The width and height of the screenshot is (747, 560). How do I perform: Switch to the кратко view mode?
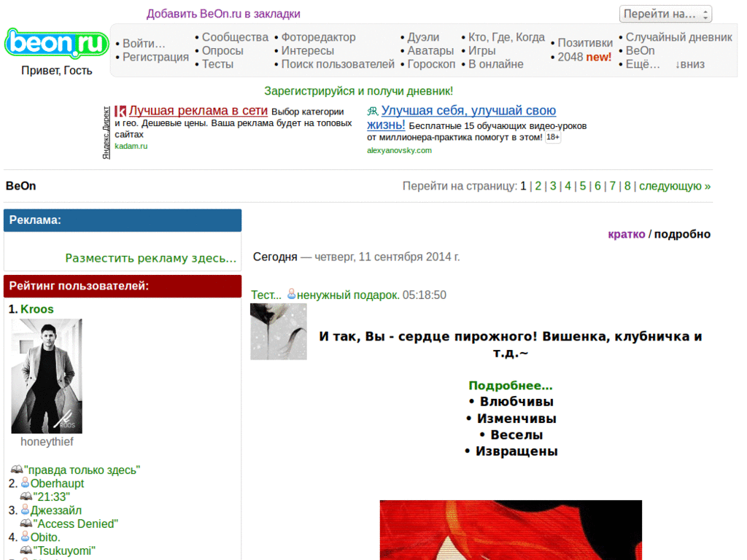coord(626,234)
